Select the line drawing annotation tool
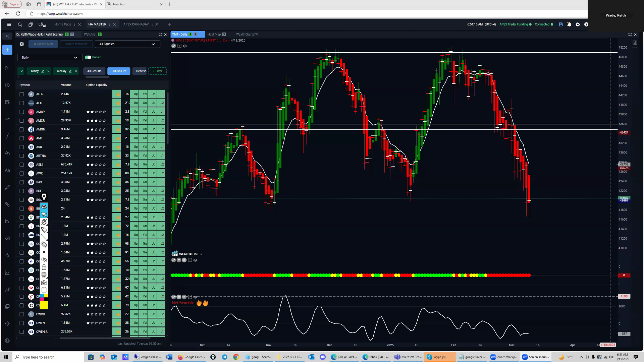Screen dimensions: 644x362 pyautogui.click(x=44, y=237)
